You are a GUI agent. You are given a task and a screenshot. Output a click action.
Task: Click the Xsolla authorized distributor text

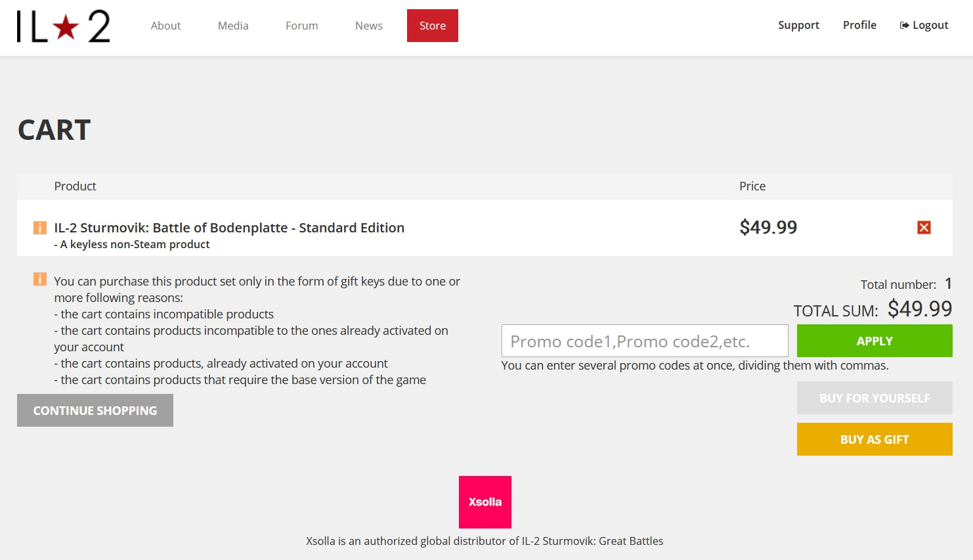click(485, 541)
